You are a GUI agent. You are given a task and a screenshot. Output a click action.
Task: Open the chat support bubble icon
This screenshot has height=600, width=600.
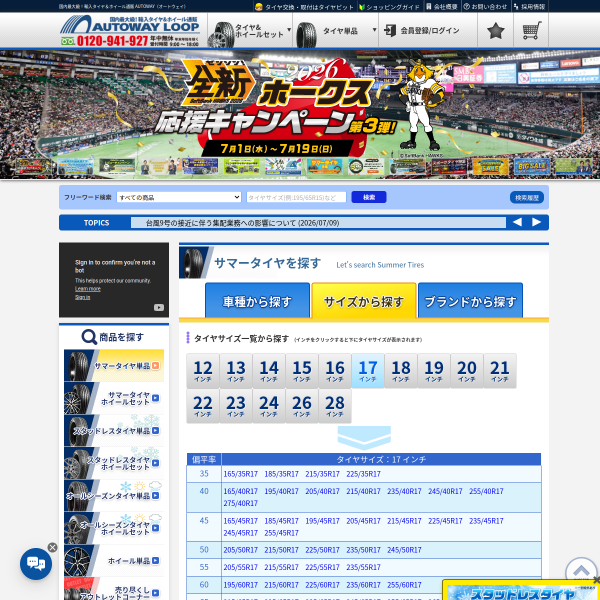tap(36, 563)
